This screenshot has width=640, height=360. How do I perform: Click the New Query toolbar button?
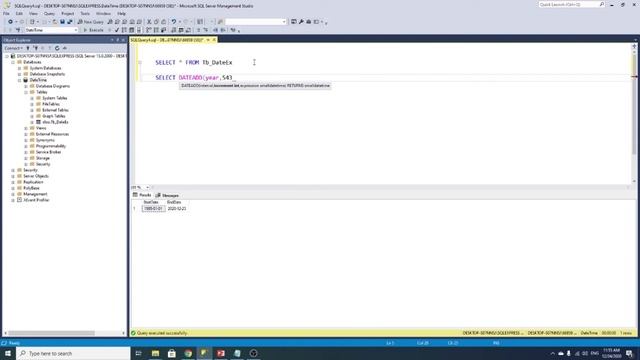click(90, 22)
